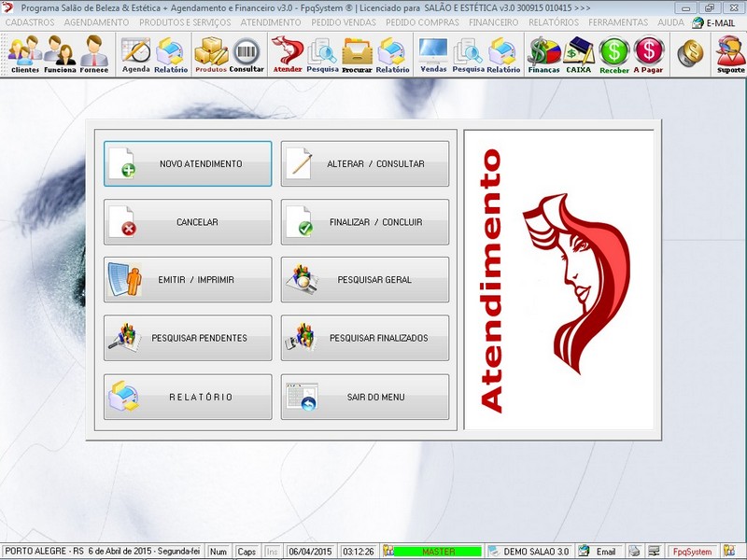Click the Procurar file drawer icon
This screenshot has width=747, height=560.
coord(357,54)
